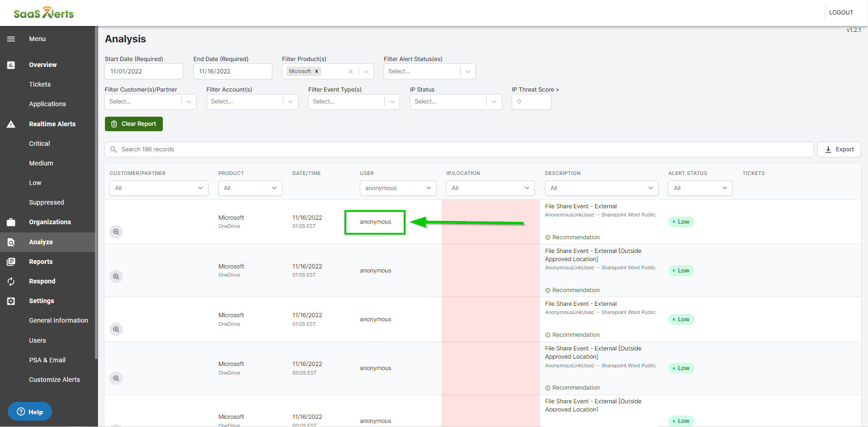Open PSA & Email settings

[x=47, y=360]
